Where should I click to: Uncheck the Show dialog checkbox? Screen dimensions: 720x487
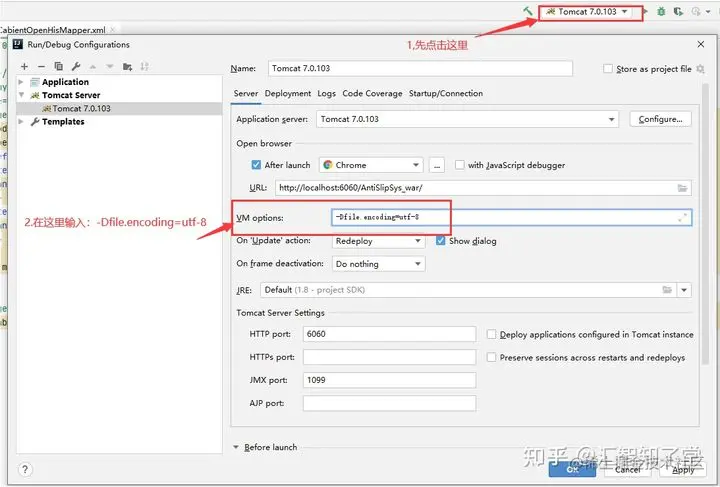(440, 241)
